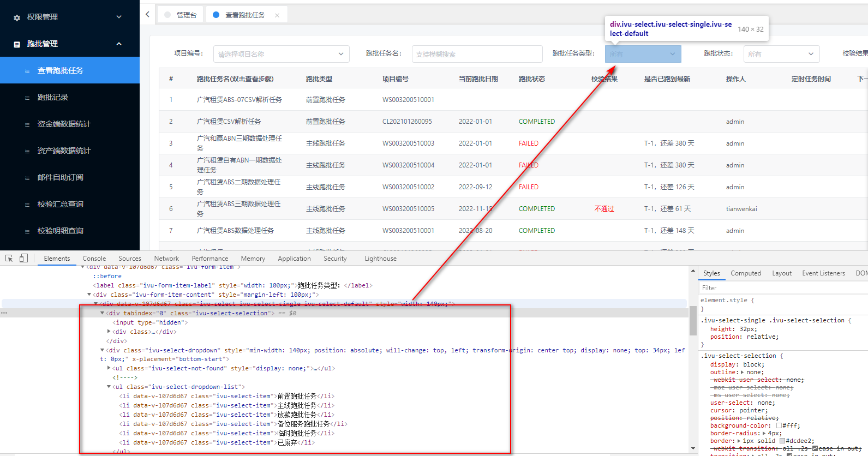Switch to the DevTools Security tab

(335, 259)
